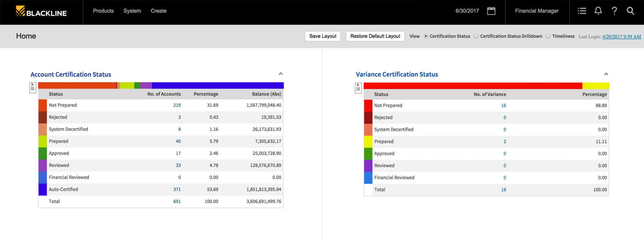
Task: Click the 6/30/2017 period date
Action: (467, 11)
